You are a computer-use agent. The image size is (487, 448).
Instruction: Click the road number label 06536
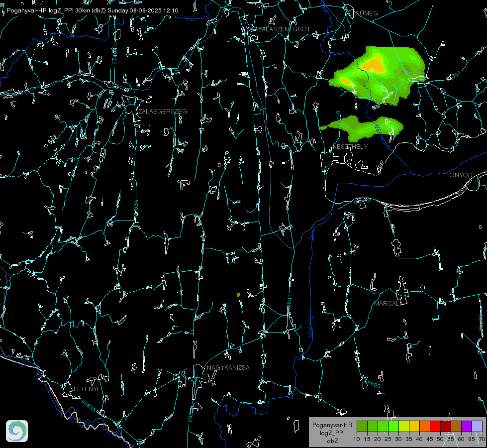tap(136, 208)
